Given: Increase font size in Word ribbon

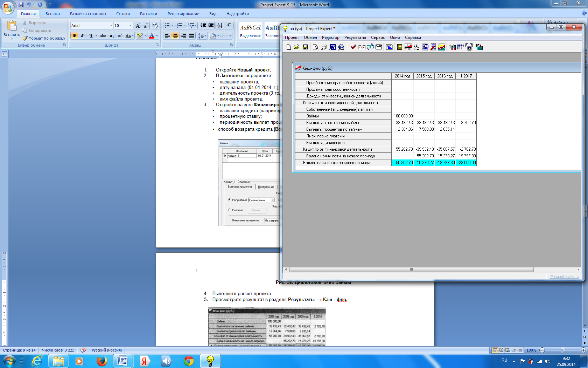Looking at the screenshot, I should click(138, 26).
